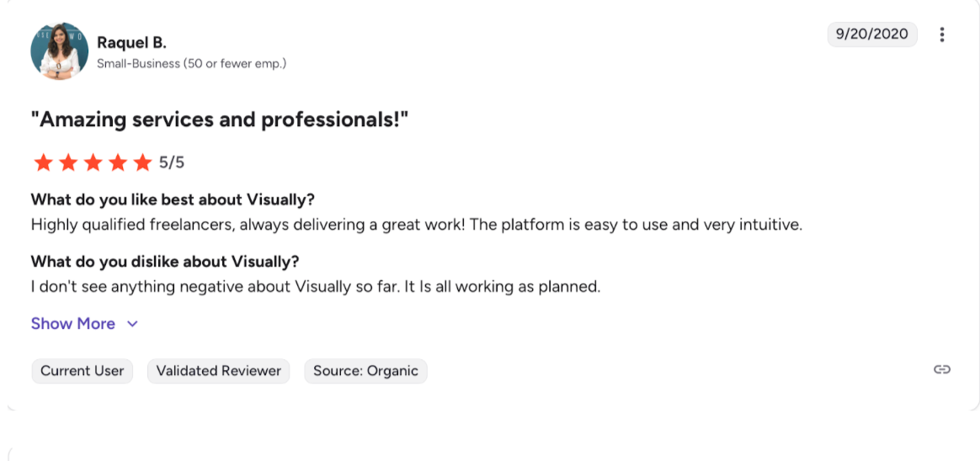Click the chevron beside Show More

tap(132, 324)
